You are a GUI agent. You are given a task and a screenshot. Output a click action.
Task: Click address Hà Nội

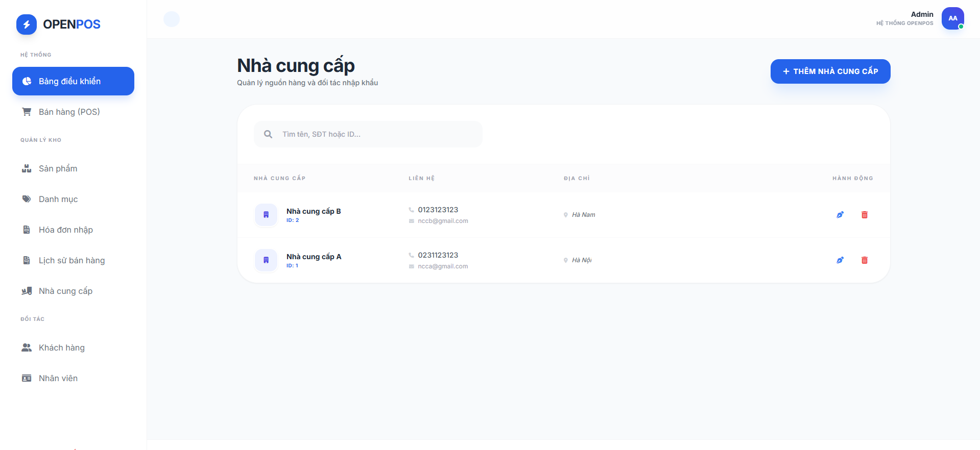[582, 260]
